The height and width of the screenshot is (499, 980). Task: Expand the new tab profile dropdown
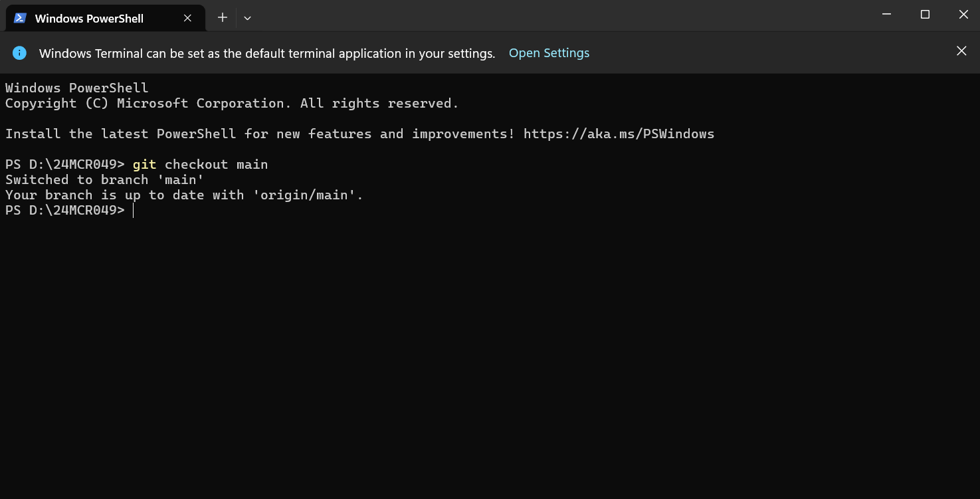pyautogui.click(x=247, y=18)
